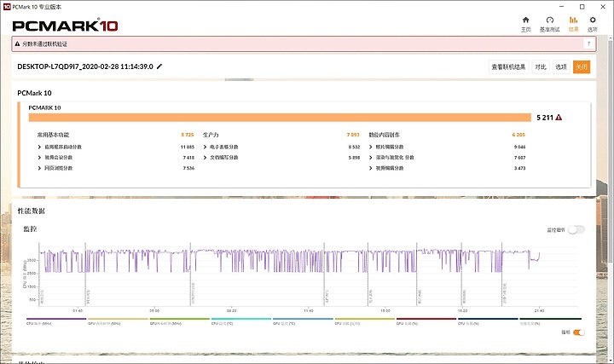Expand the row scoring 8 532
This screenshot has width=614, height=364.
tap(205, 147)
